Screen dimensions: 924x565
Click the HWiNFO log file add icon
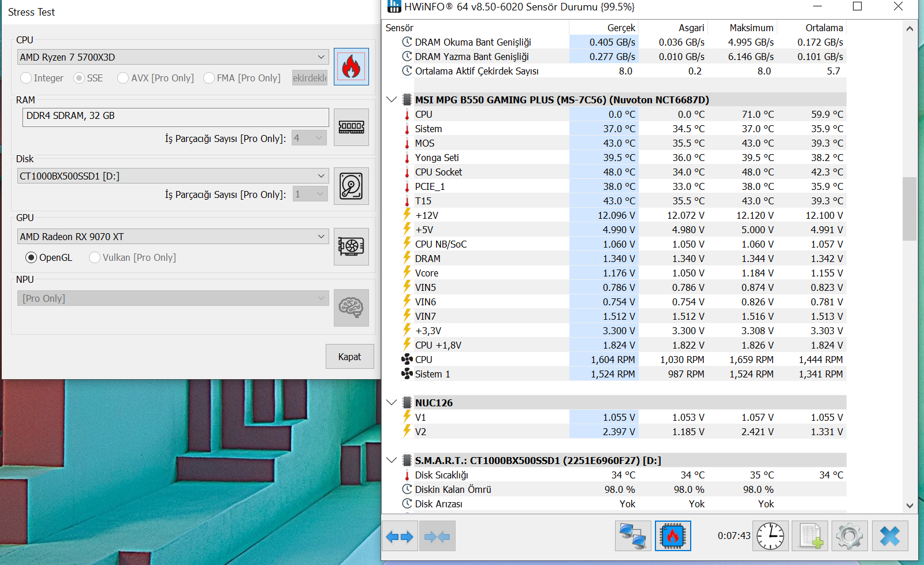tap(810, 536)
